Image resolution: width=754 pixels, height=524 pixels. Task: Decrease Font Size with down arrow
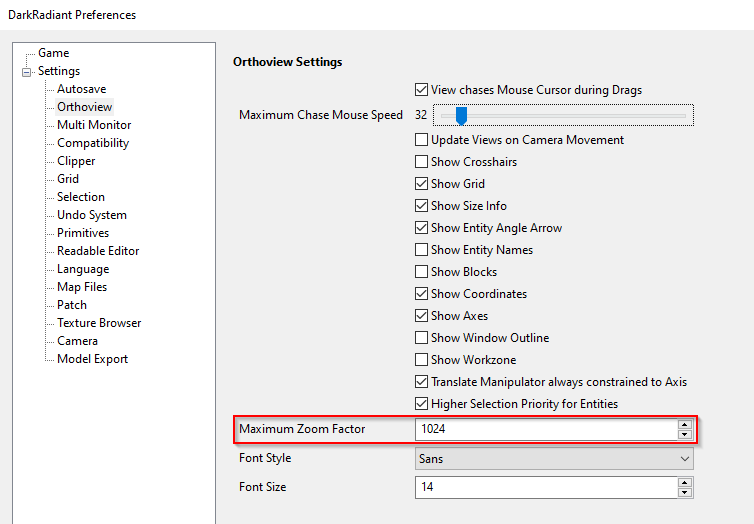click(685, 492)
